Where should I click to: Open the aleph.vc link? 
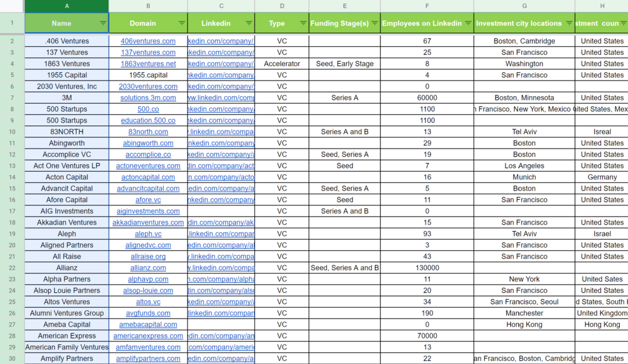pos(148,234)
